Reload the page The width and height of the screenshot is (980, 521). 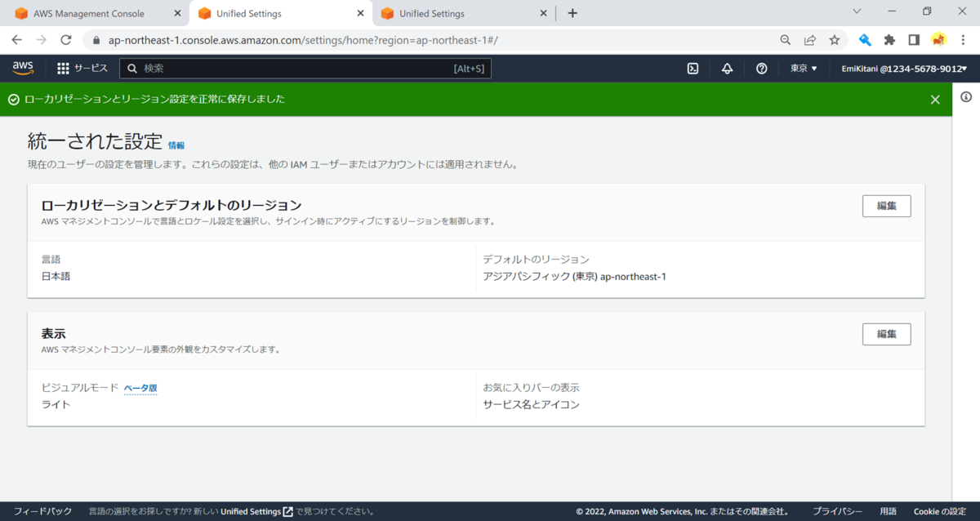[66, 39]
